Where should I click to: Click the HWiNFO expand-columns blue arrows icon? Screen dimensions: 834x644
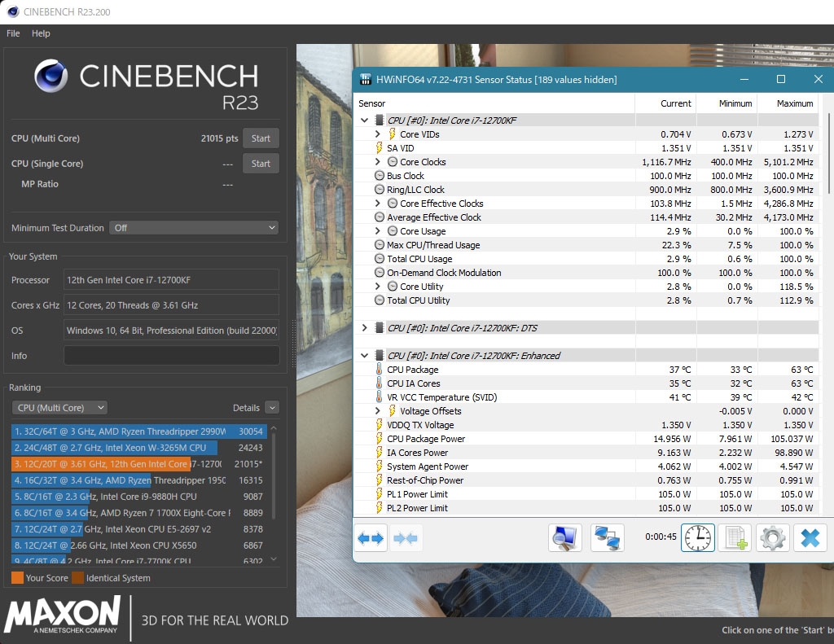click(x=371, y=538)
